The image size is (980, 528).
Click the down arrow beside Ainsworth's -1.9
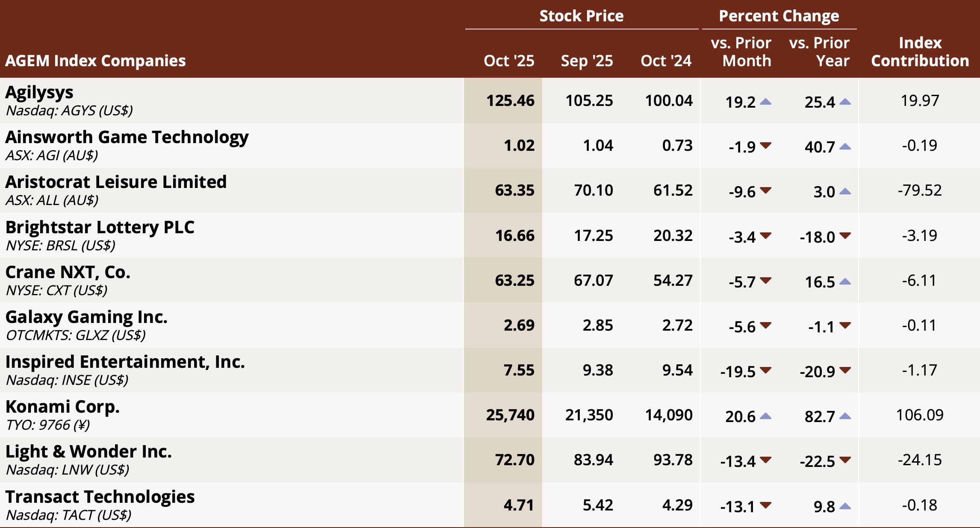pos(766,146)
